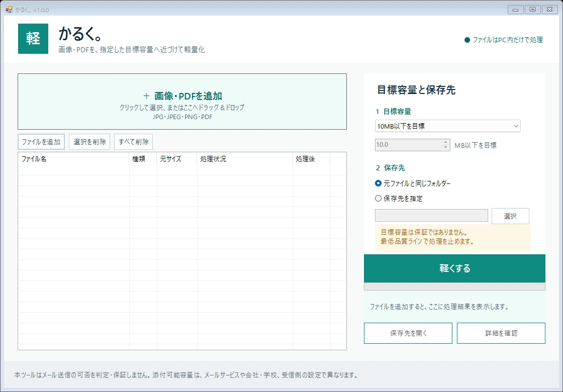Viewport: 563px width, 392px height.
Task: Decrease target size with down stepper arrow
Action: [446, 148]
